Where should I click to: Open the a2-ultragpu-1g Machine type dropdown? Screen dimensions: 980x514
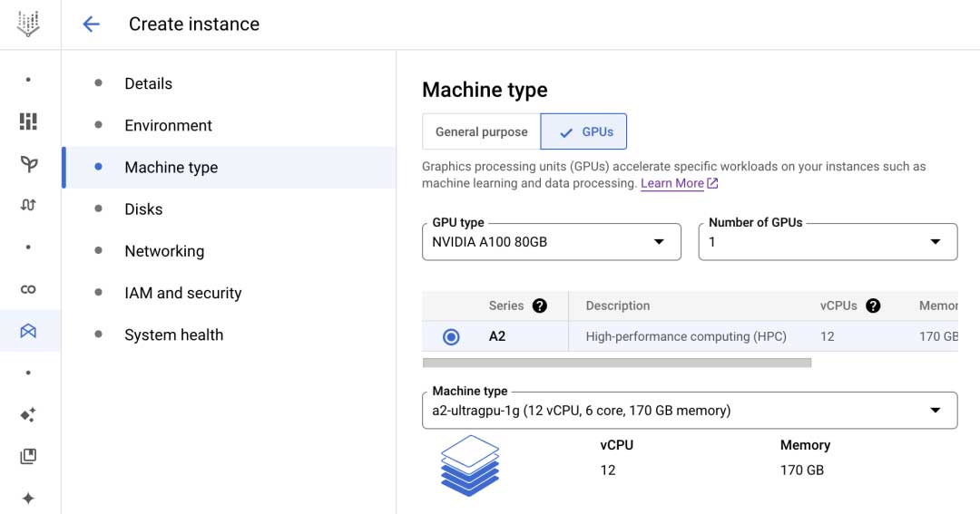click(x=689, y=411)
